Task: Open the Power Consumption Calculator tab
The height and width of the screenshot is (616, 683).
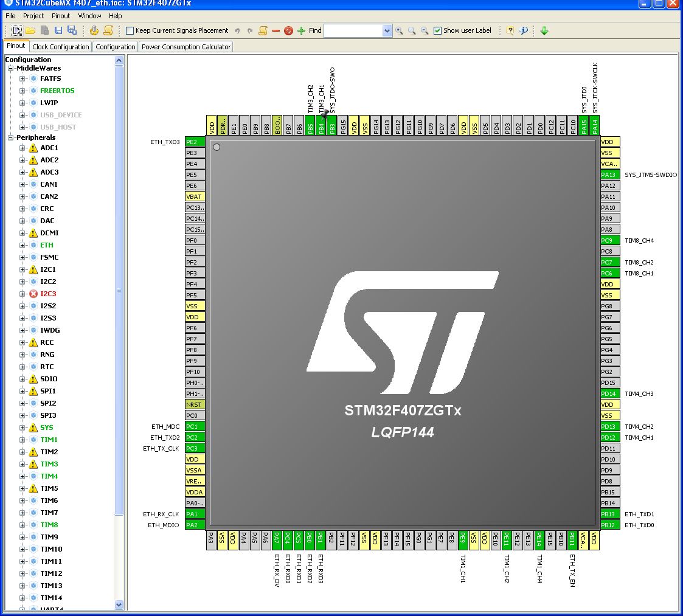Action: [x=186, y=47]
